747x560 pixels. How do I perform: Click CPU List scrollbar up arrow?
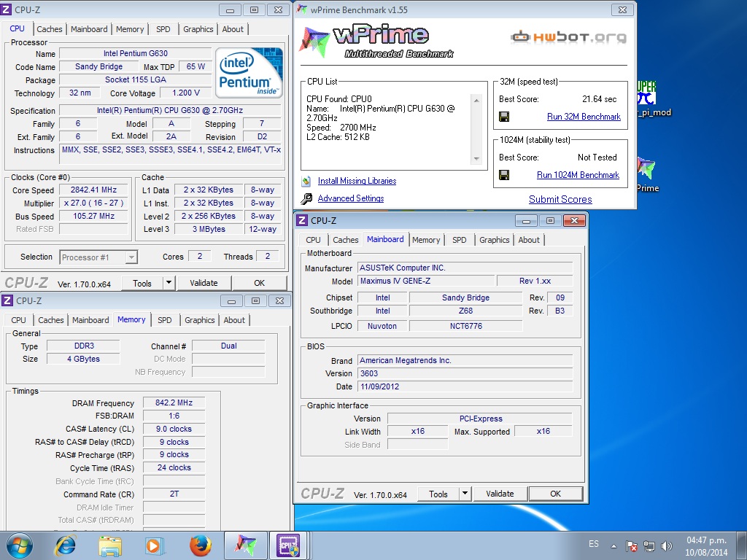pos(476,100)
